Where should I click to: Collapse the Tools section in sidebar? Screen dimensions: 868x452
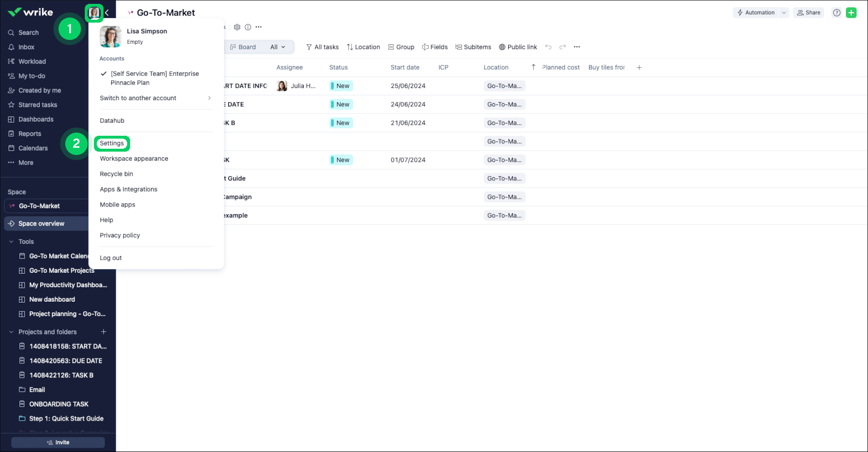point(12,242)
